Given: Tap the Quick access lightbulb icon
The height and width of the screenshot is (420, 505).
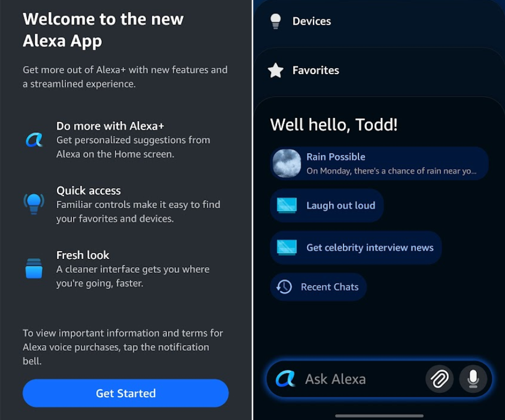Looking at the screenshot, I should coord(34,203).
